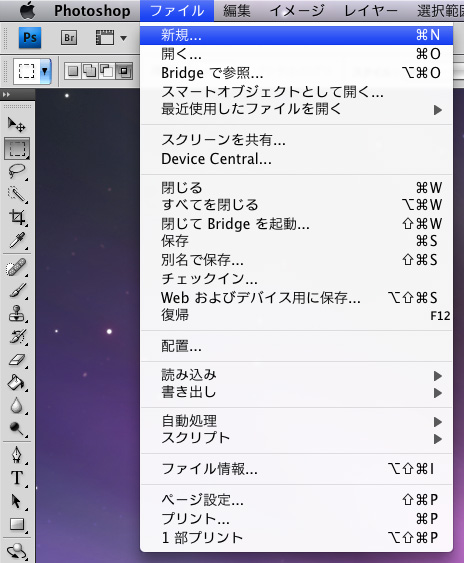The width and height of the screenshot is (464, 563).
Task: Select Subtract from selection mode
Action: [x=106, y=71]
